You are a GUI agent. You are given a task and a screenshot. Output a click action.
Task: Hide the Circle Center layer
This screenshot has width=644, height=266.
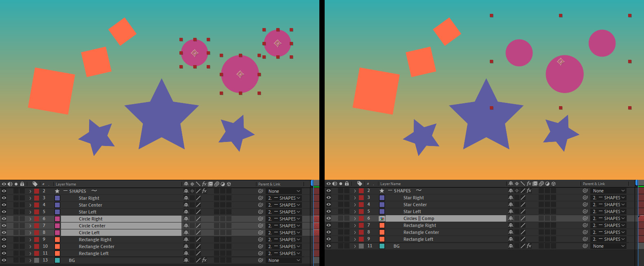[x=4, y=226]
